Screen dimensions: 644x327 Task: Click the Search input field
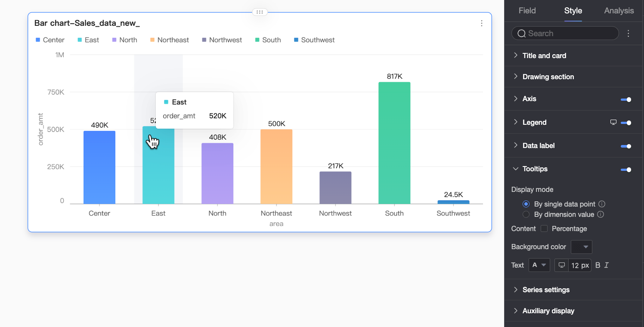(565, 33)
